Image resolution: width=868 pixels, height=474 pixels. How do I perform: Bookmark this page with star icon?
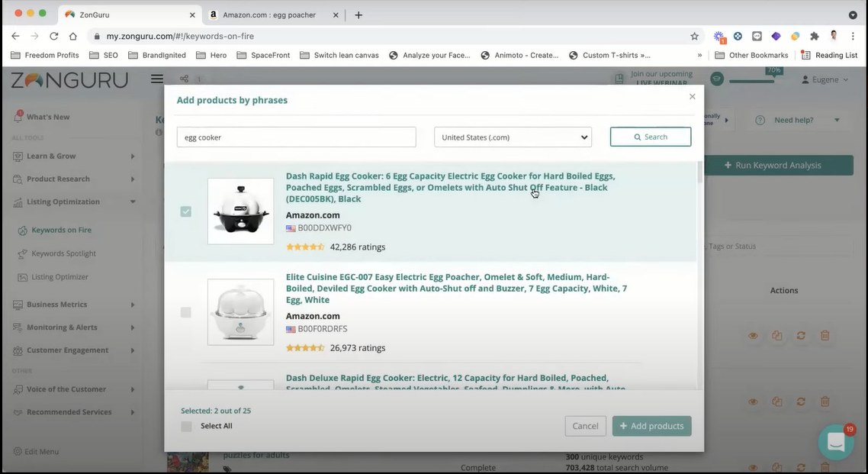point(694,36)
